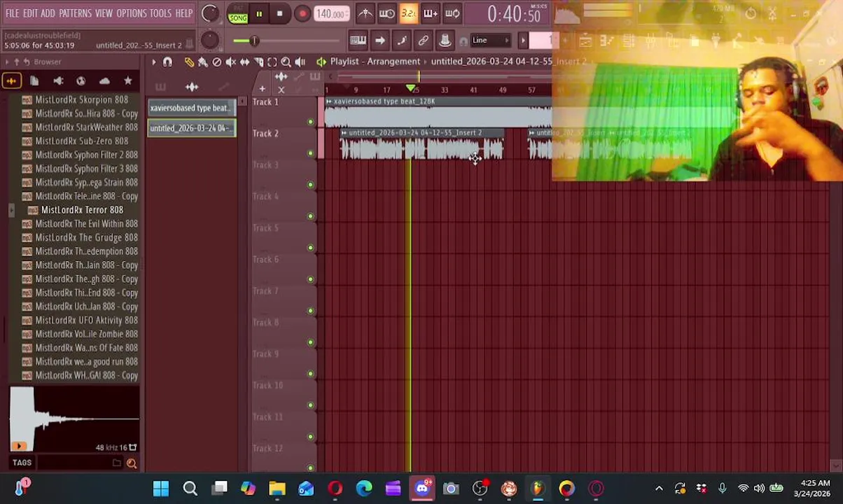
Task: Click the Browser reread back icon
Action: tap(28, 62)
